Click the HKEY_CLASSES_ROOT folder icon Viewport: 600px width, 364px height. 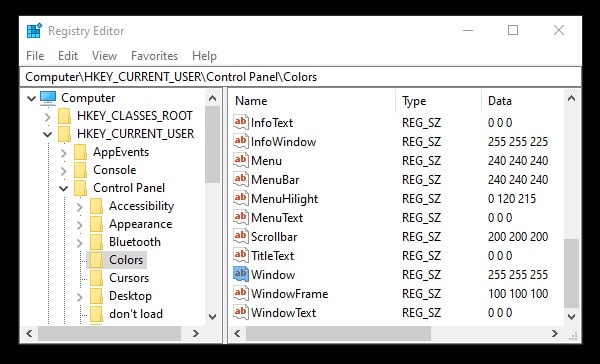tap(65, 116)
